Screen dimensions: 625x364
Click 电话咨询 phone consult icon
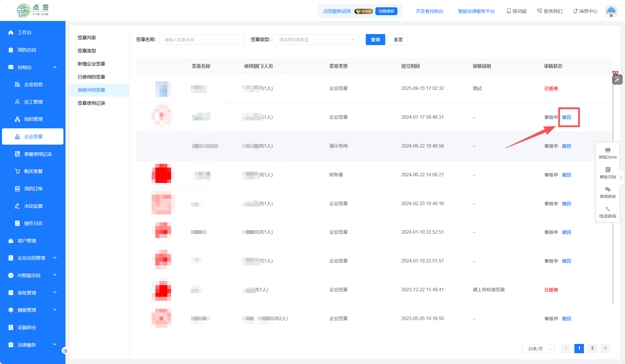pyautogui.click(x=608, y=209)
